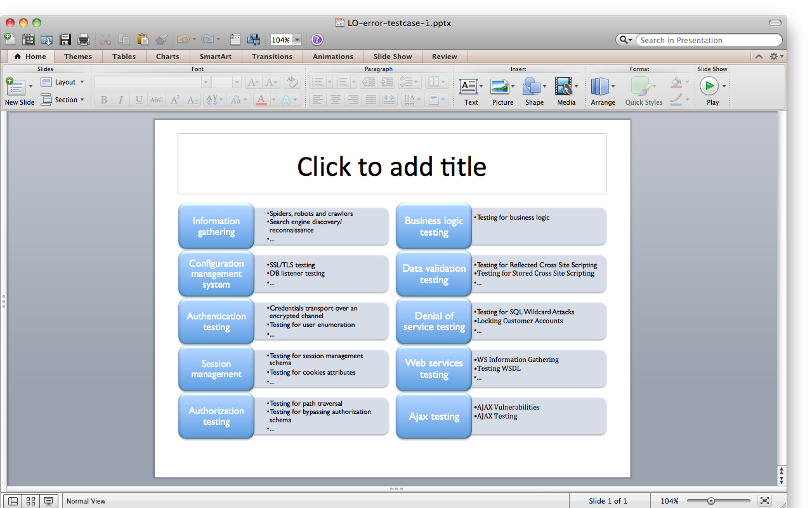Switch to the Transitions tab
Screen dimensions: 812x508
[272, 57]
